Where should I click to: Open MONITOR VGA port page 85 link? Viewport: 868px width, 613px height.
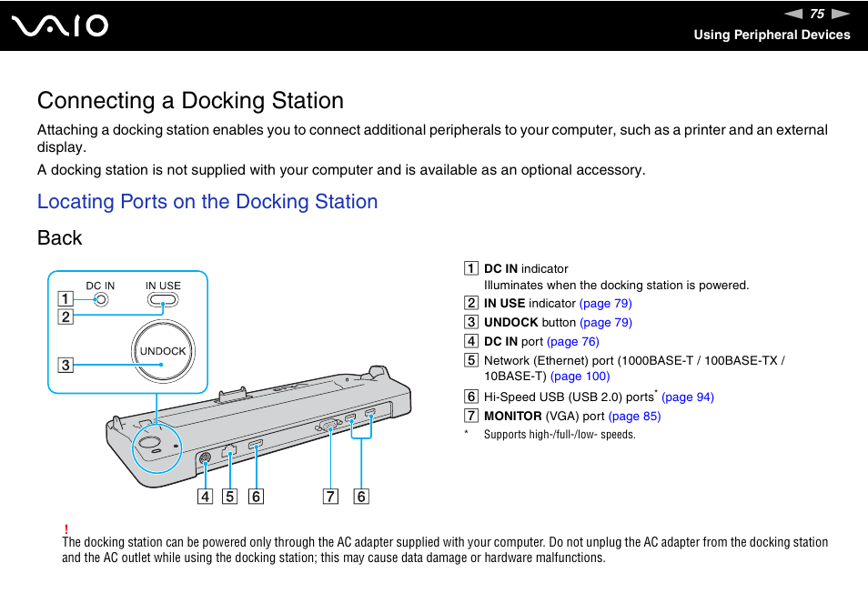[634, 416]
